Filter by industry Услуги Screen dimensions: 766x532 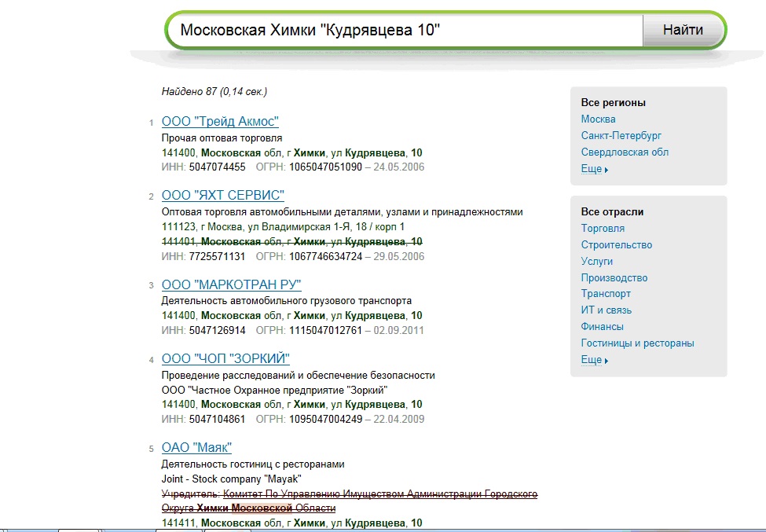(x=596, y=262)
